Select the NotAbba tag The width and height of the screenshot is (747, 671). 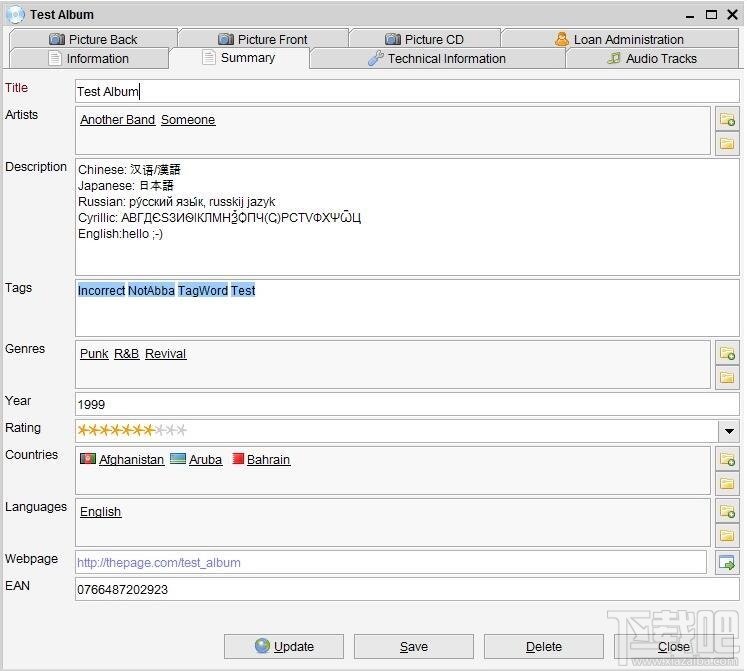coord(151,290)
